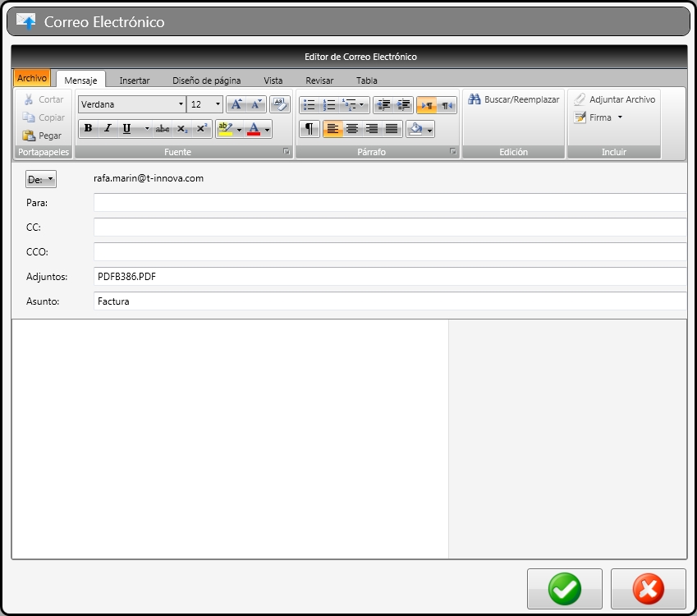Toggle underline formatting

126,129
